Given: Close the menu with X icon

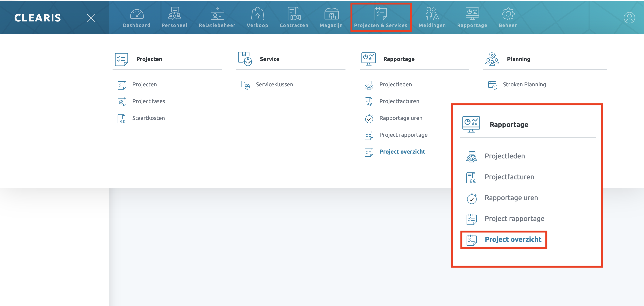Looking at the screenshot, I should [x=91, y=18].
